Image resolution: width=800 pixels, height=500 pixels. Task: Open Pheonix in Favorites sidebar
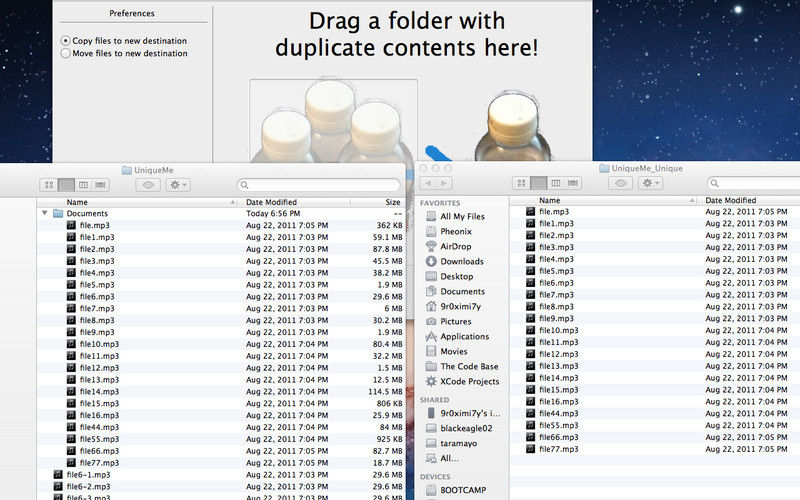point(449,231)
